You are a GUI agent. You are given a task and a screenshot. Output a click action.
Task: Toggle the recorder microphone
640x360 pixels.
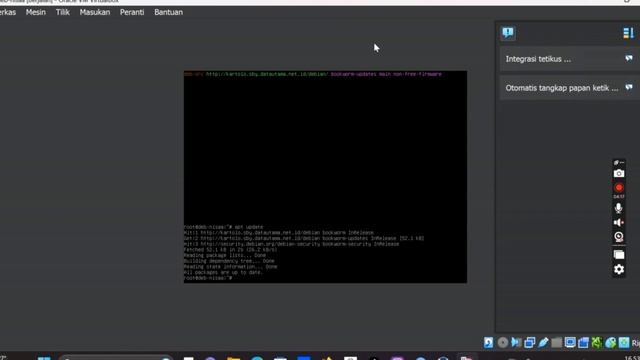click(619, 208)
